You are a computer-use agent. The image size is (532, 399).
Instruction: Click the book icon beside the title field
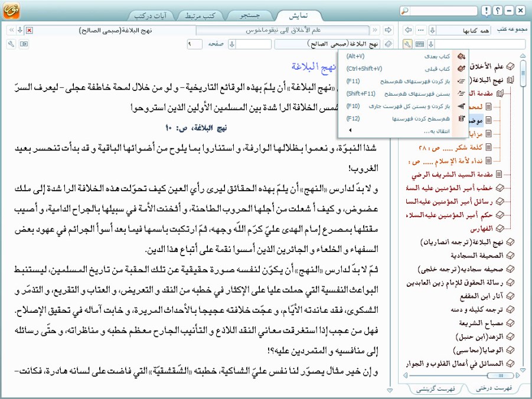click(389, 44)
